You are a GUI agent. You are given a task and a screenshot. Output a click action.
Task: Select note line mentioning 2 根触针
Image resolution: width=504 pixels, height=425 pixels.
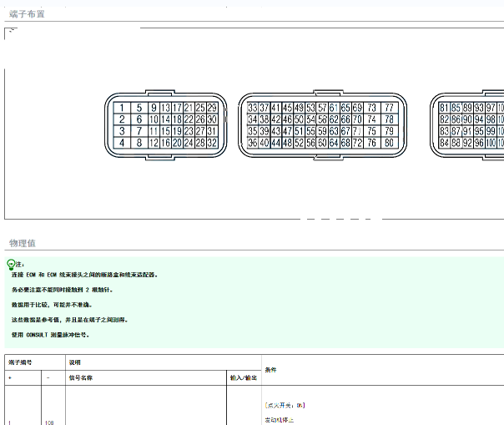[x=62, y=290]
